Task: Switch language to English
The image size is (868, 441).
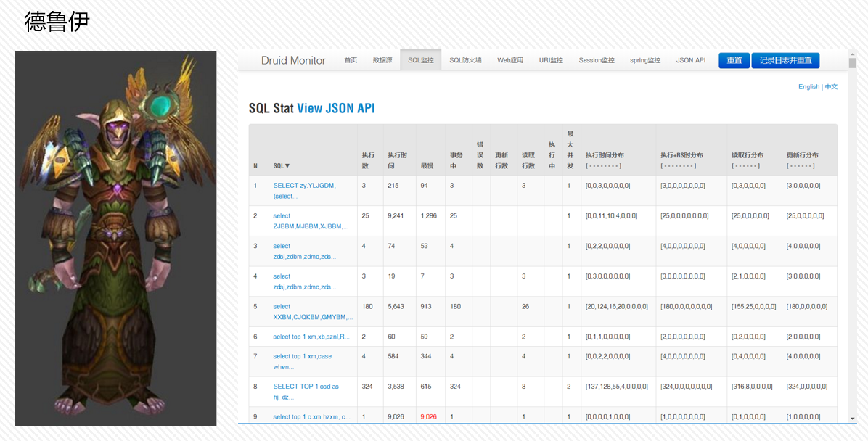Action: point(808,87)
